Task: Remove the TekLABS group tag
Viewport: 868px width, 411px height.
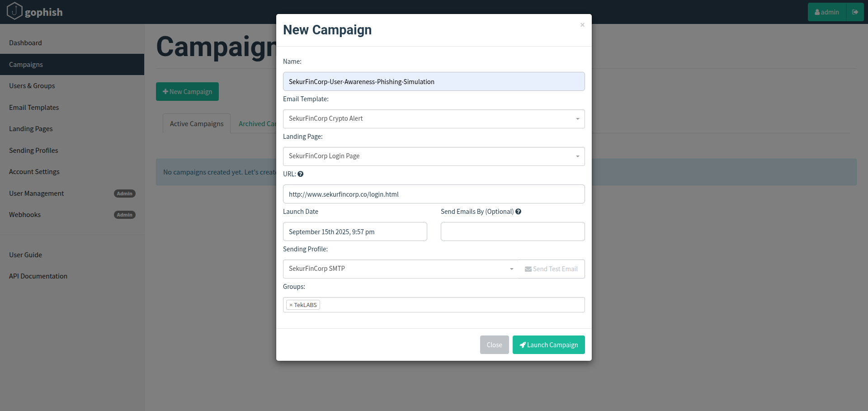Action: coord(291,305)
